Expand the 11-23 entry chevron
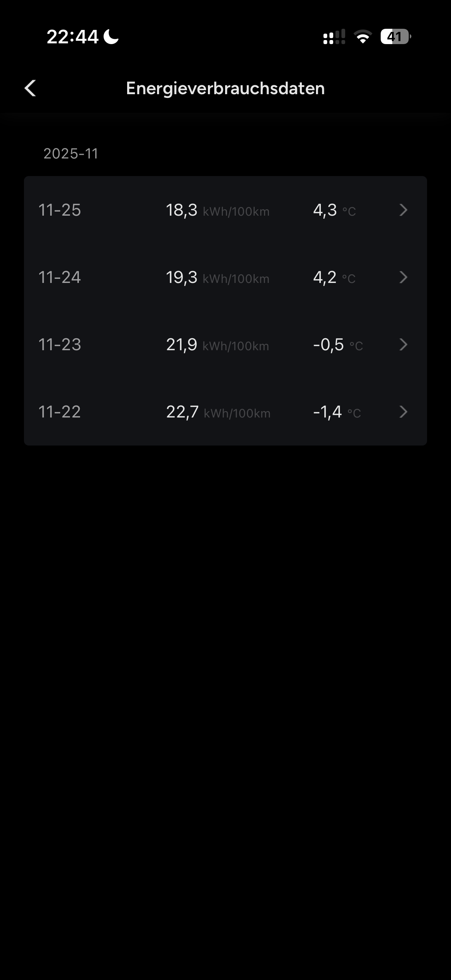This screenshot has height=980, width=451. click(x=404, y=345)
